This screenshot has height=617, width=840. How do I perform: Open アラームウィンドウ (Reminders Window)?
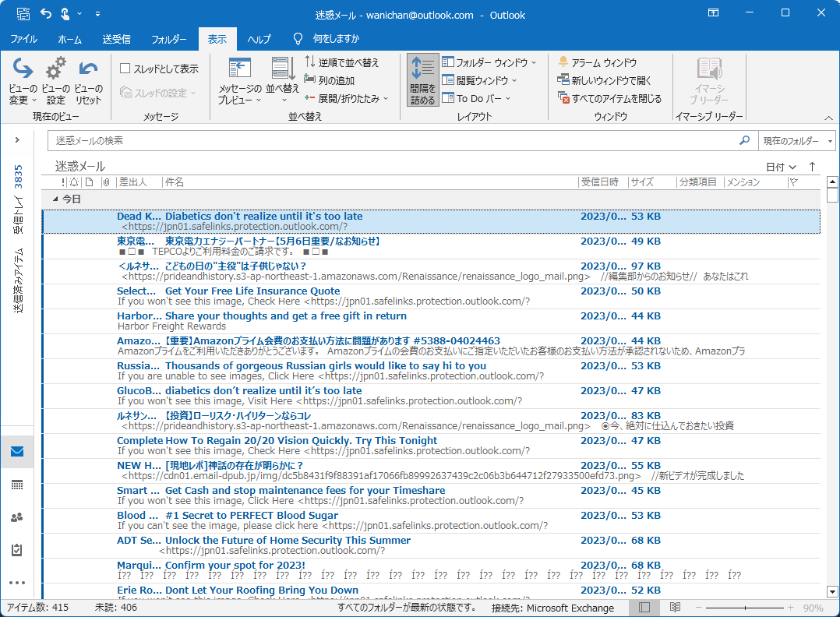click(598, 62)
